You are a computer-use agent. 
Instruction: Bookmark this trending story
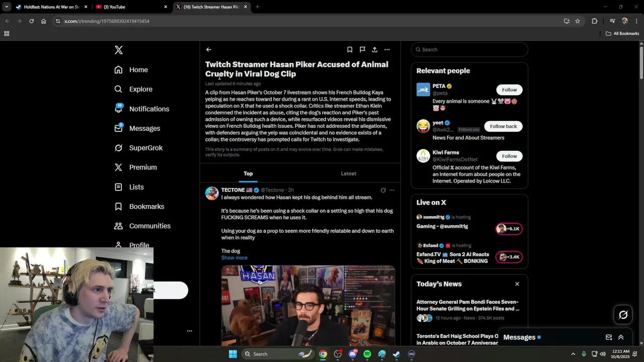click(x=350, y=50)
